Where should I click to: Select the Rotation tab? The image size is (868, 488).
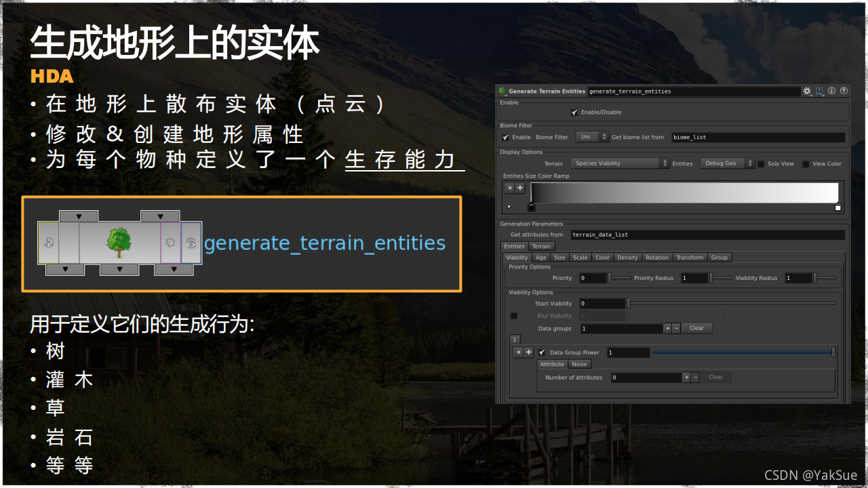657,258
